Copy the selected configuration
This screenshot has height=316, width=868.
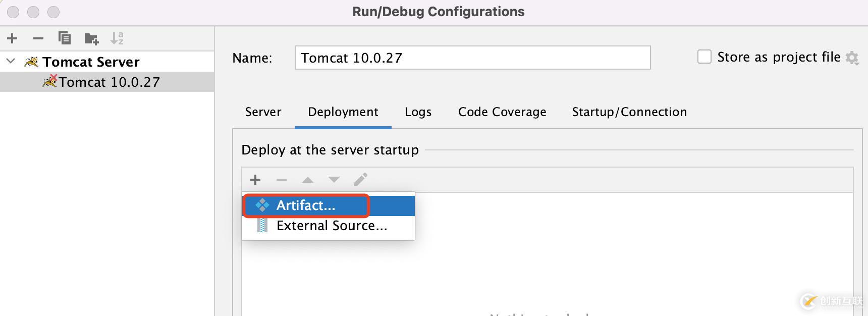(x=65, y=38)
